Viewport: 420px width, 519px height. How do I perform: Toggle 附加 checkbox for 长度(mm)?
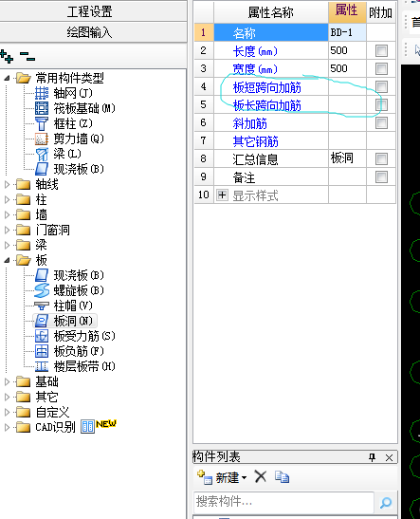[381, 50]
